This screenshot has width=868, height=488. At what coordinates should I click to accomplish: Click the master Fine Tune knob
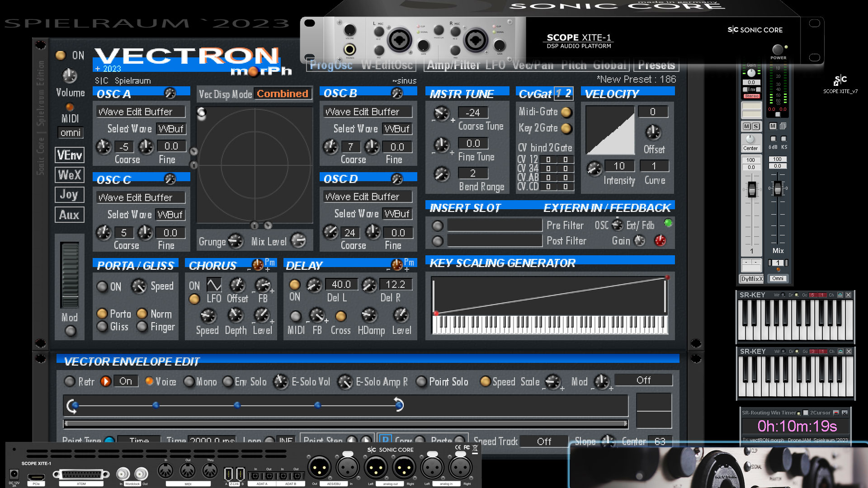coord(441,145)
